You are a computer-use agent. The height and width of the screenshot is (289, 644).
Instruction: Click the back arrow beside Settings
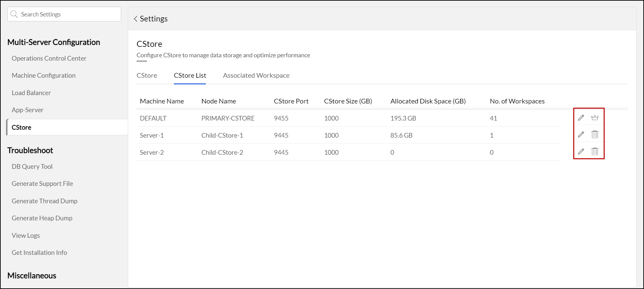pos(136,19)
